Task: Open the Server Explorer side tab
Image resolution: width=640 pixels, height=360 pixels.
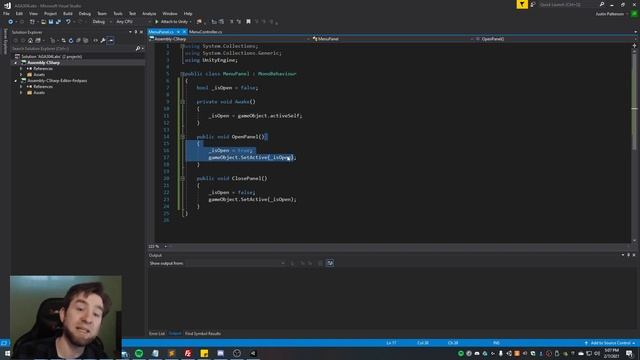Action: (x=5, y=41)
